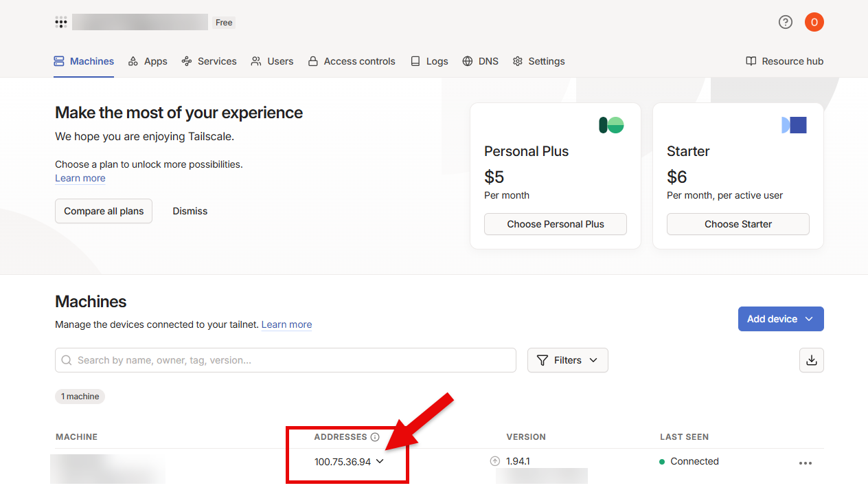Click the download machines list icon
Viewport: 868px width, 490px height.
[x=811, y=360]
